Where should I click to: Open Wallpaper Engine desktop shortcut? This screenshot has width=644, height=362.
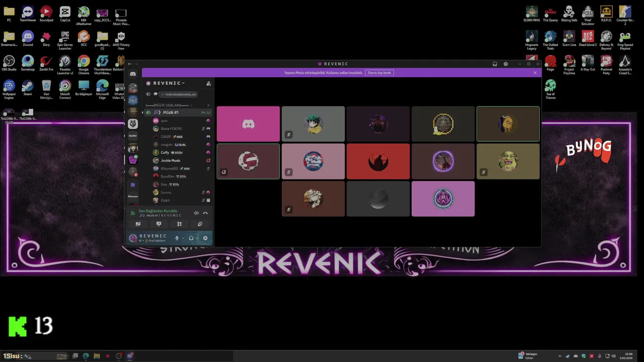click(x=9, y=89)
